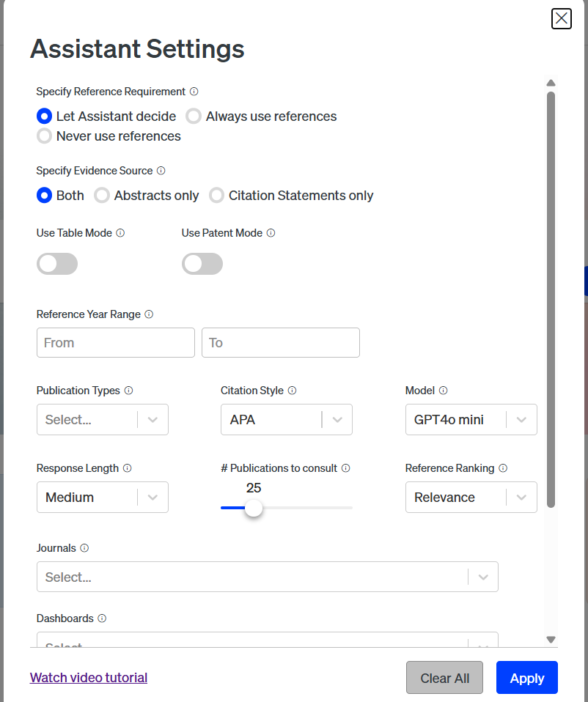Click the Publications to consult slider handle
The image size is (588, 702).
tap(254, 508)
